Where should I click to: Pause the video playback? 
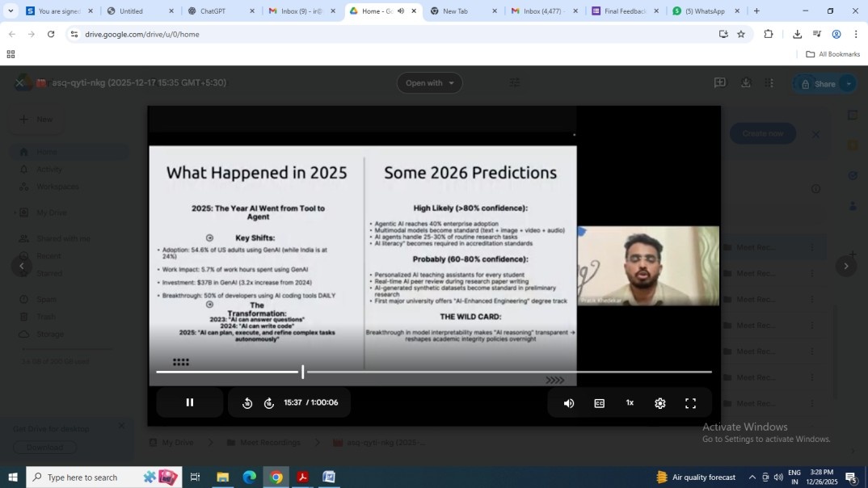[190, 402]
